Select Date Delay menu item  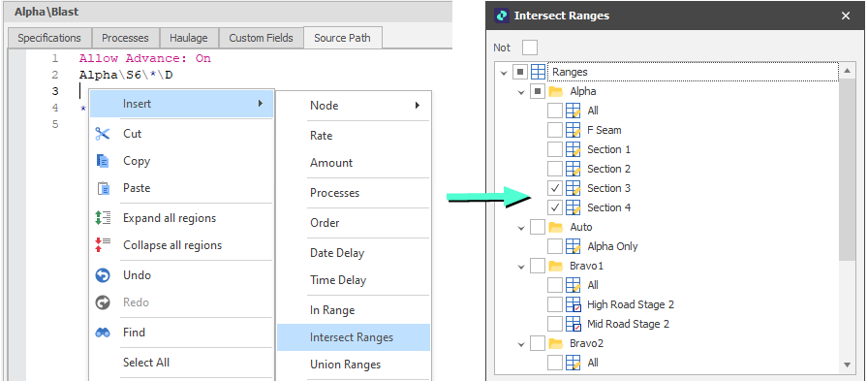click(x=354, y=253)
